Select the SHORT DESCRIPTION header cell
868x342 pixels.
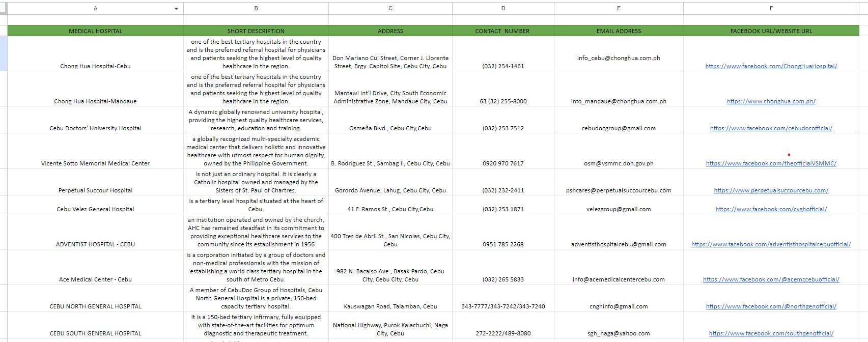pos(256,31)
